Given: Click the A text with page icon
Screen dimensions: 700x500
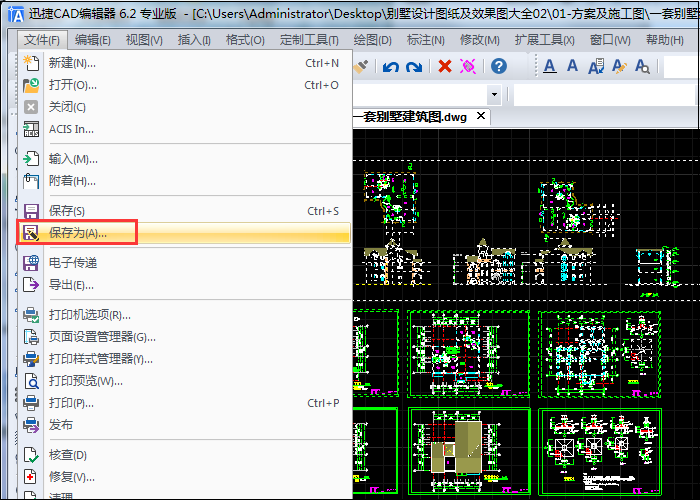Looking at the screenshot, I should pyautogui.click(x=596, y=67).
